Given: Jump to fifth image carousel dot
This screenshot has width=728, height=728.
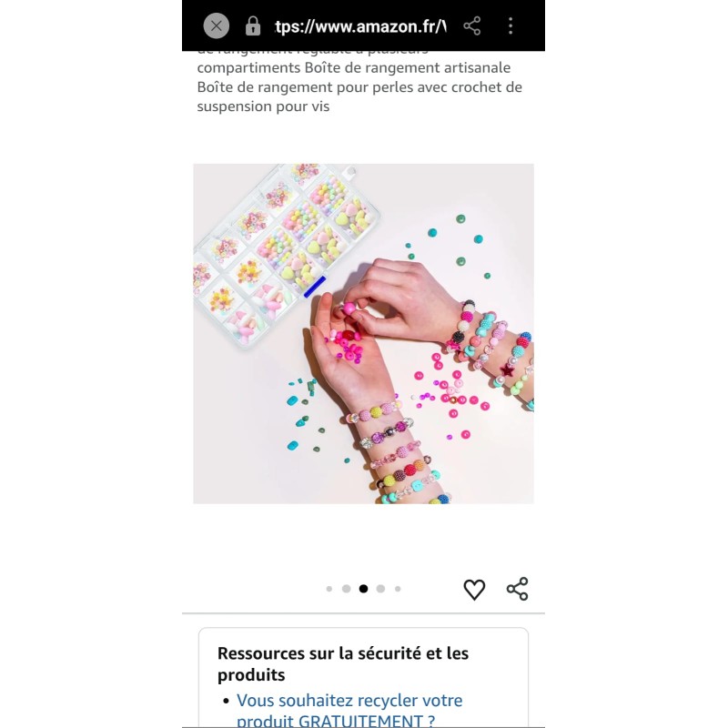Looking at the screenshot, I should pos(398,589).
